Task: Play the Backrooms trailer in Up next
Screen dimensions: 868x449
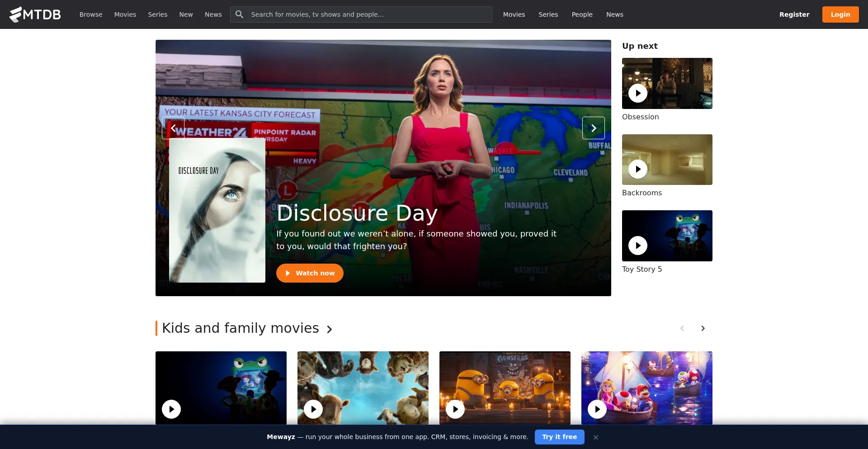Action: pyautogui.click(x=638, y=169)
